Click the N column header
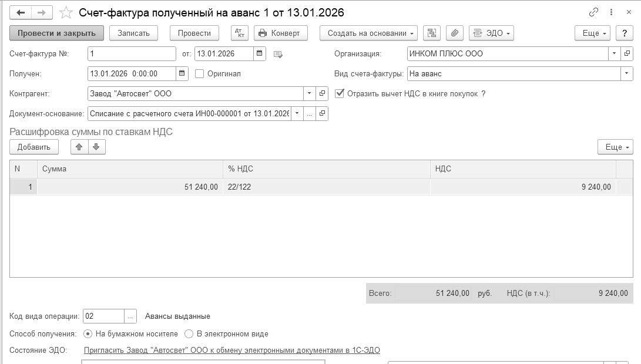641x364 pixels. coord(24,168)
